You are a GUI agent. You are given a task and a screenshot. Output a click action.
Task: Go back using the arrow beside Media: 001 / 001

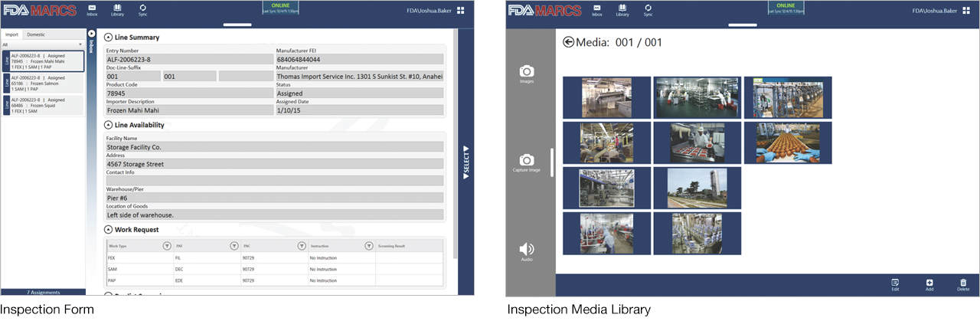click(568, 42)
